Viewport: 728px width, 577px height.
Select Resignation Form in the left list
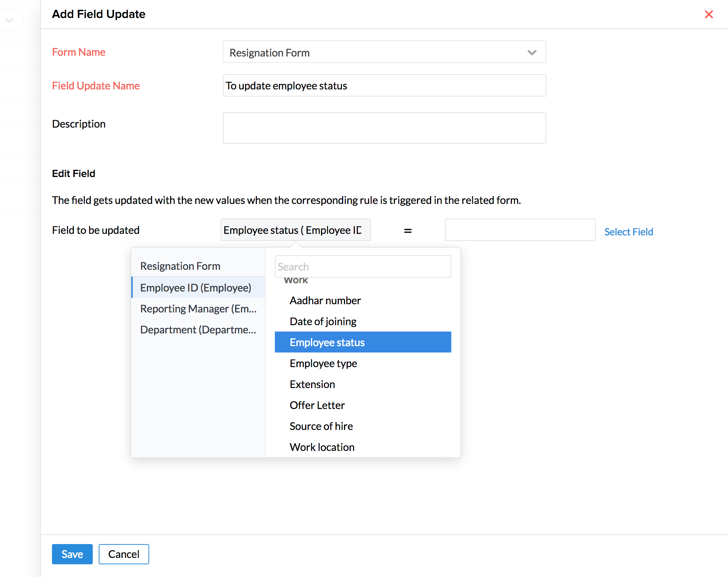[x=180, y=266]
